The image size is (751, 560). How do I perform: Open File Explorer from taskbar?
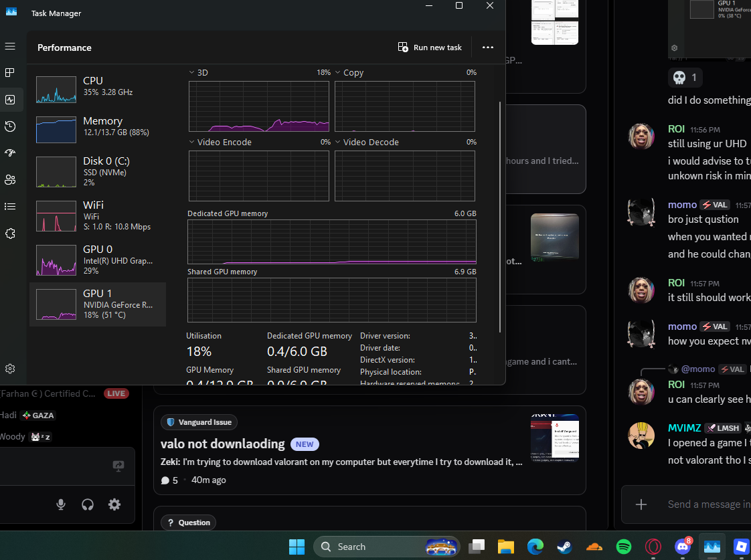click(506, 547)
